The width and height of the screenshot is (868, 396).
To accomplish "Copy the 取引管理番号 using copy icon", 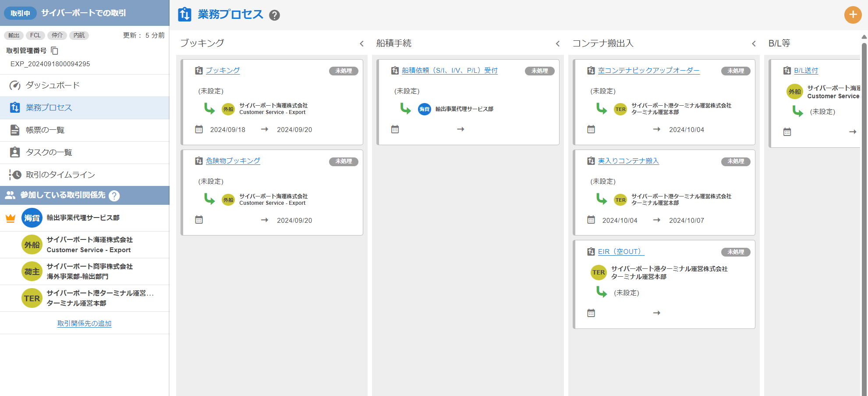I will click(55, 51).
